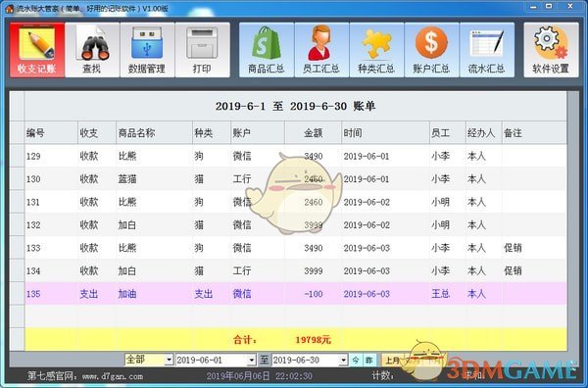Select expense record number 135
The image size is (588, 388).
tap(33, 294)
